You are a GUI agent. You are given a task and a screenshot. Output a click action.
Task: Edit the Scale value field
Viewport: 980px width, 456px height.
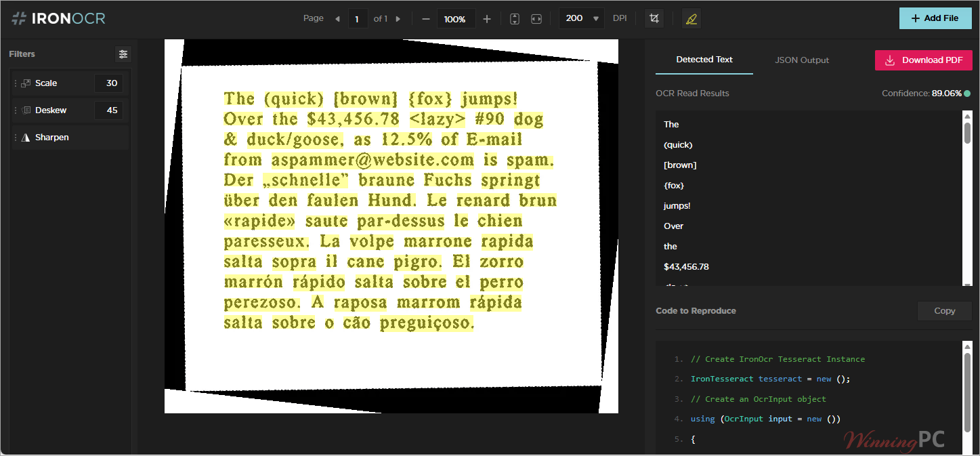109,83
